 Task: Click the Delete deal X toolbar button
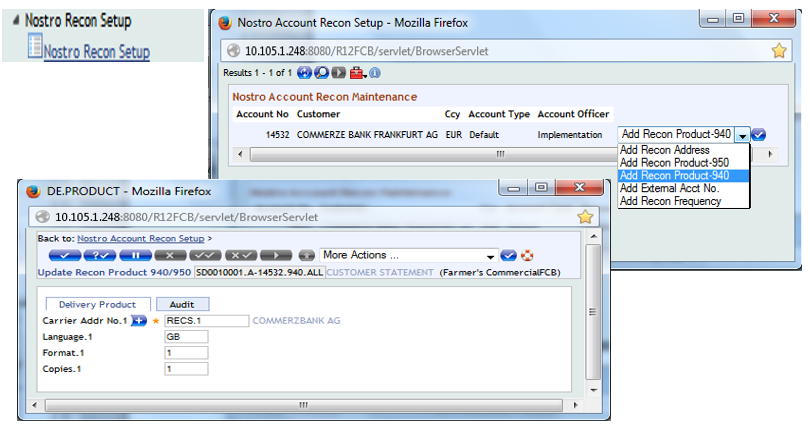[x=171, y=255]
